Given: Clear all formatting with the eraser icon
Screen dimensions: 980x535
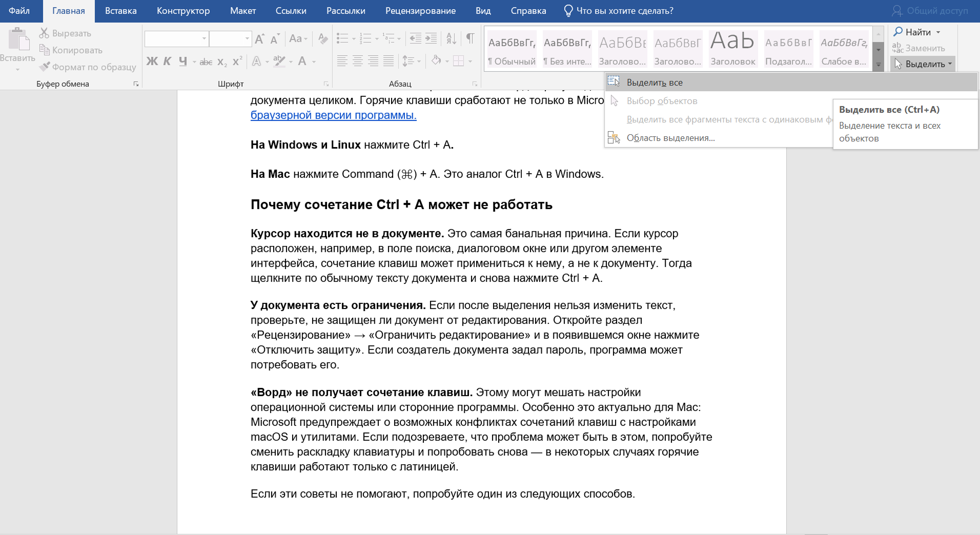Looking at the screenshot, I should (323, 38).
